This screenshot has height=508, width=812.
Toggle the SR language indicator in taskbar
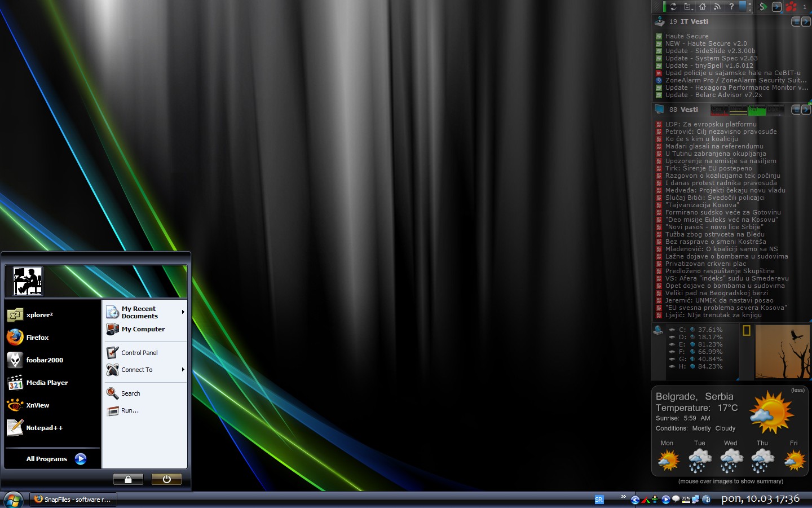599,500
